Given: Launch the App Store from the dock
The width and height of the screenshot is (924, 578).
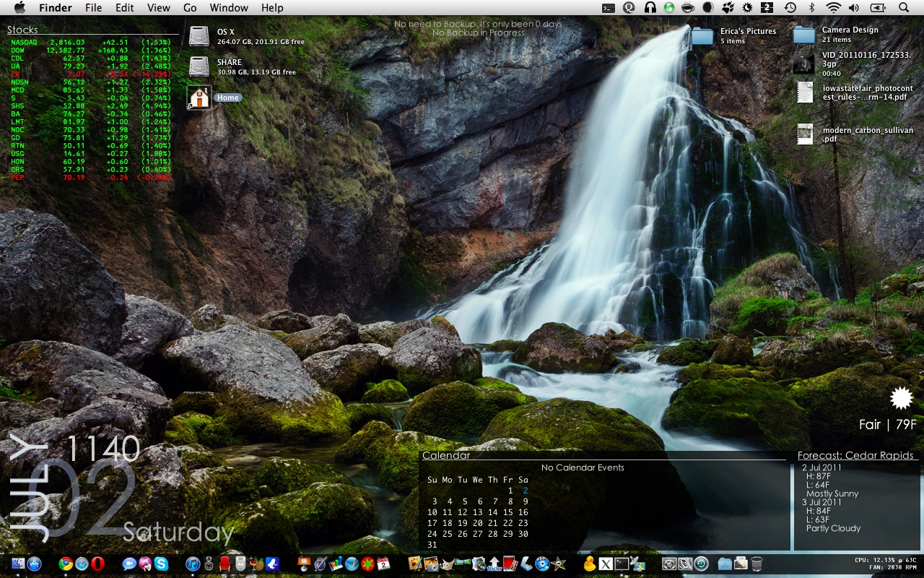Looking at the screenshot, I should tap(34, 564).
